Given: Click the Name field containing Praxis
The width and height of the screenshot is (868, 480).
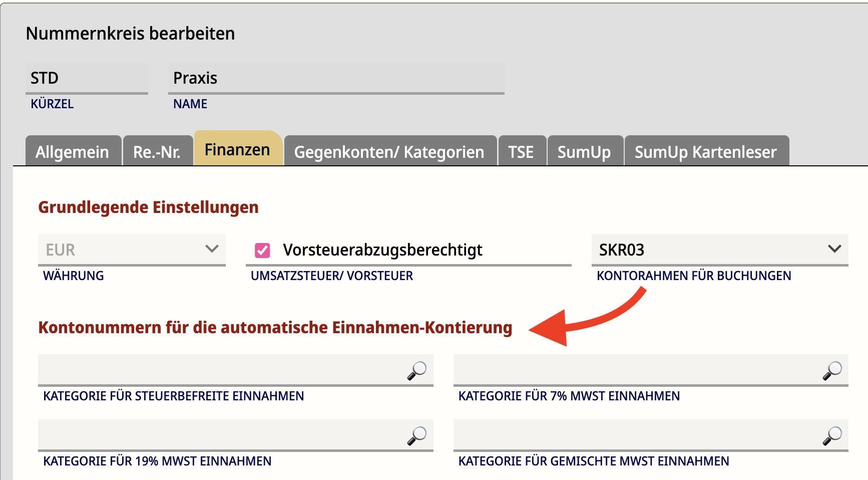Looking at the screenshot, I should click(335, 78).
